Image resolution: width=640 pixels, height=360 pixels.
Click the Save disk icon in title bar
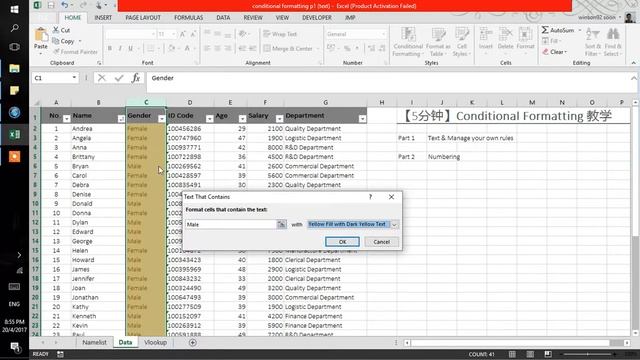pos(51,5)
